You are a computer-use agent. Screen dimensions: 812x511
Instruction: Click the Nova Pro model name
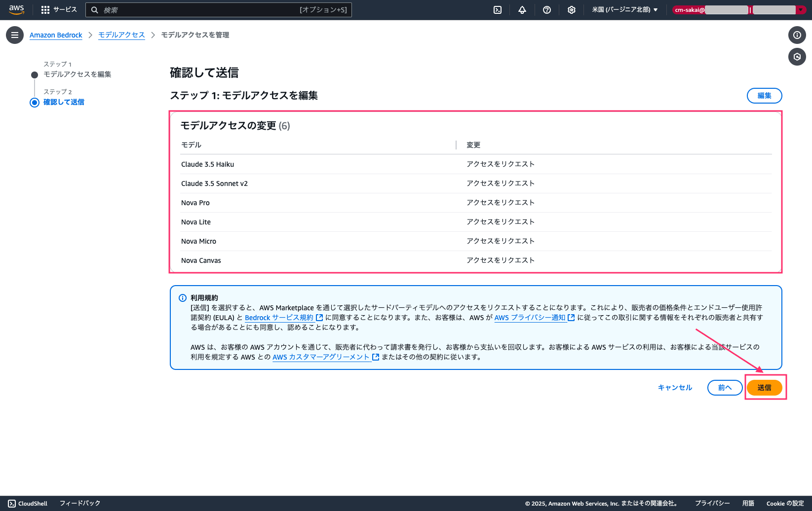coord(195,203)
